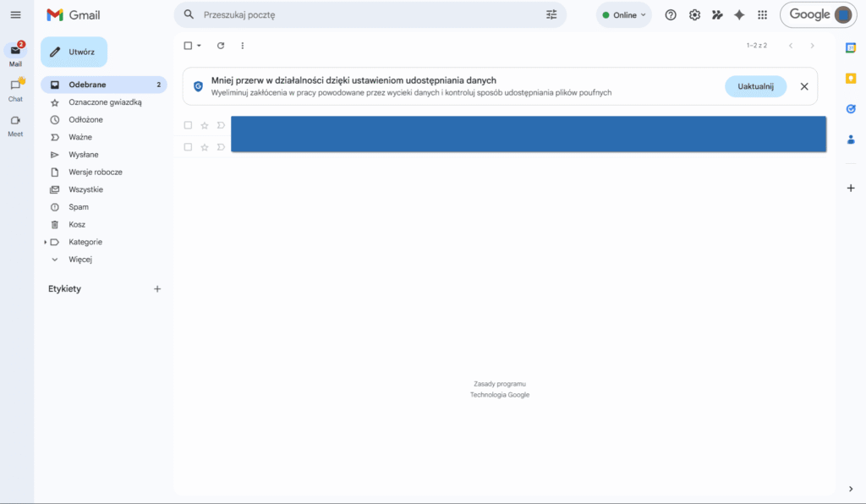The height and width of the screenshot is (504, 866).
Task: Open the Google apps launcher grid
Action: (x=761, y=14)
